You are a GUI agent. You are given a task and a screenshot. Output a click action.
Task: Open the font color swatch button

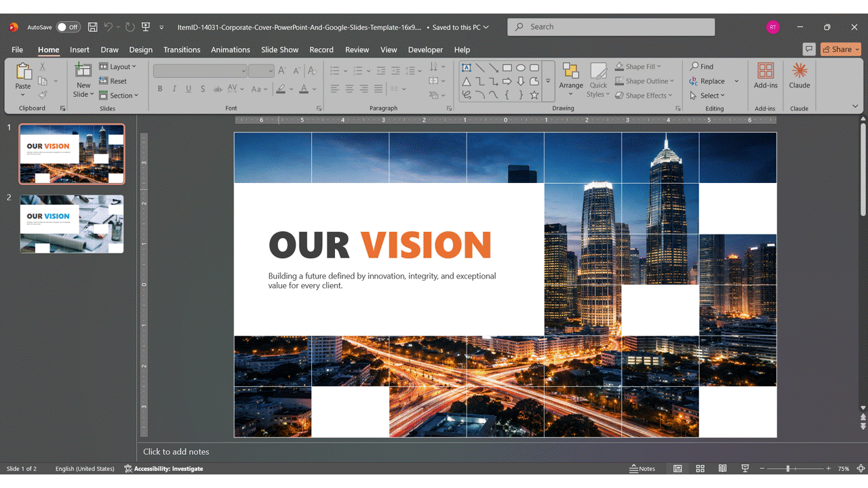coord(304,89)
